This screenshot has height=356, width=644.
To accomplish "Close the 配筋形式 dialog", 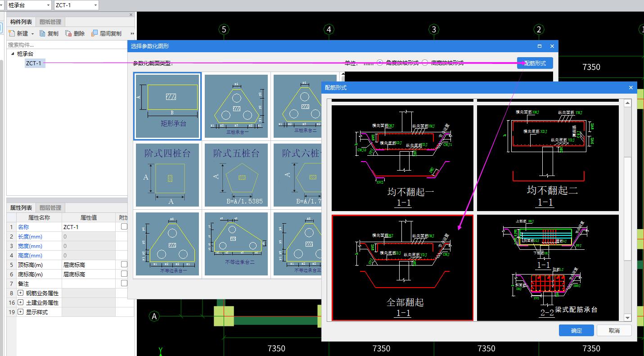I will tap(630, 87).
